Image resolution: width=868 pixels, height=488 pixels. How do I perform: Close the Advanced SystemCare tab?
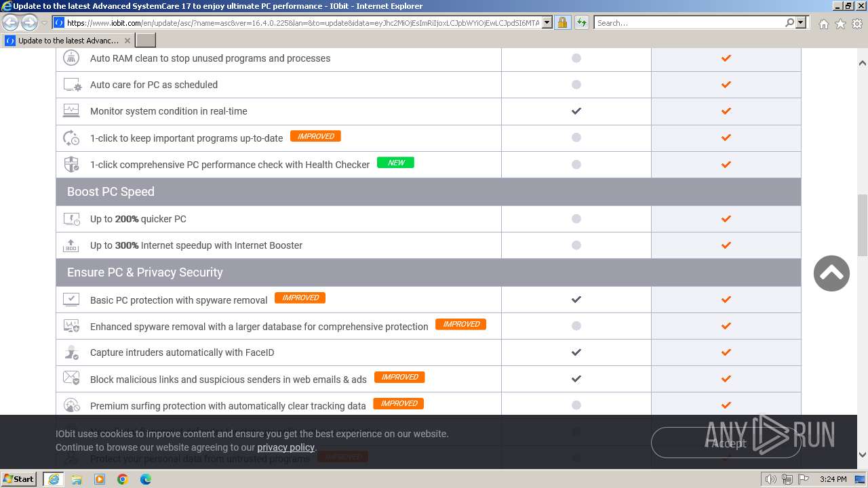pos(127,41)
